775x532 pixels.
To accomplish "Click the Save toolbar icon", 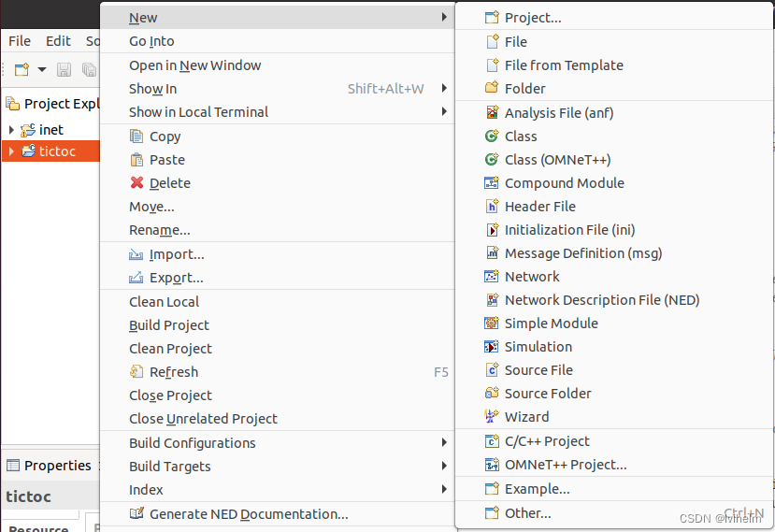I will [x=64, y=70].
